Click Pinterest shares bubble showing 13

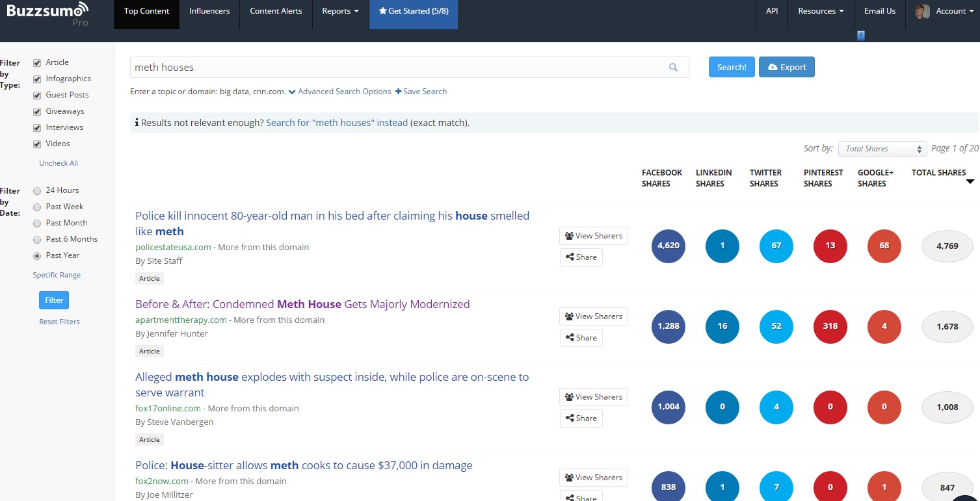click(830, 246)
